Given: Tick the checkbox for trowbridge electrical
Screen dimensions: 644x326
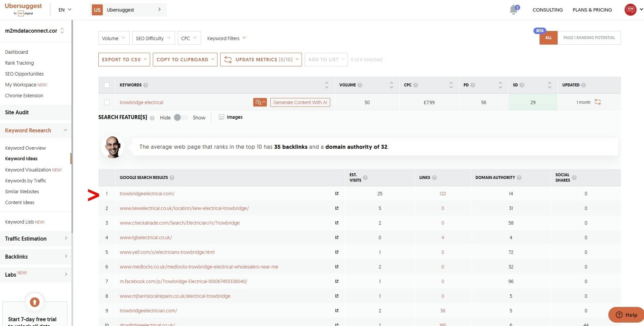Looking at the screenshot, I should [x=107, y=102].
